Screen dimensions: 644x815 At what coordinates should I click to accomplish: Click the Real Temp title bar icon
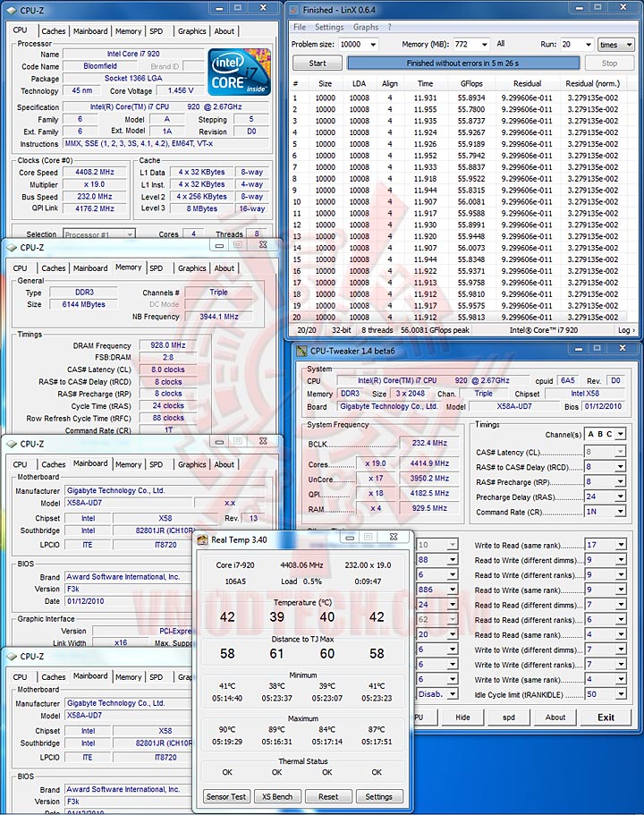[x=201, y=540]
